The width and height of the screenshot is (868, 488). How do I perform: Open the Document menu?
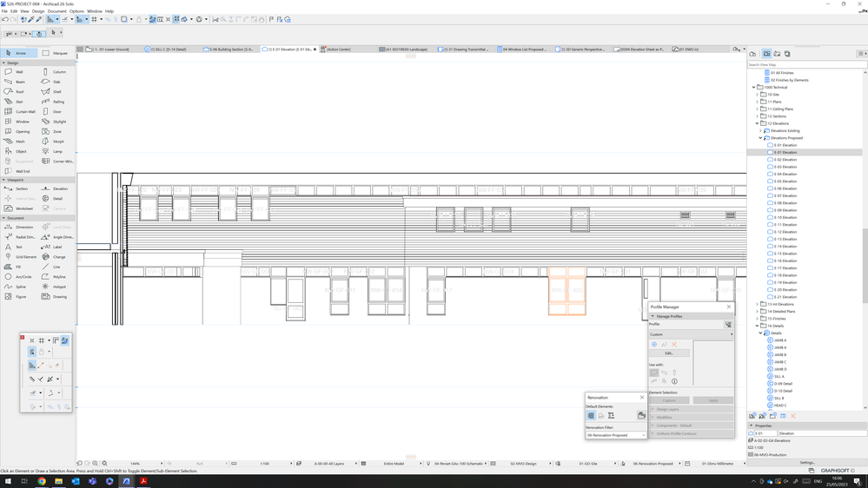57,11
